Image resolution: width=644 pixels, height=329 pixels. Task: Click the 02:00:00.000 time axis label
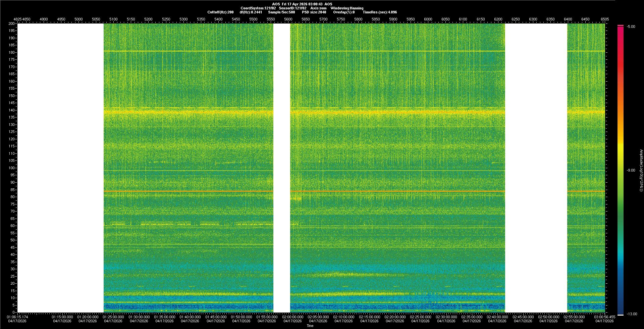pyautogui.click(x=292, y=317)
